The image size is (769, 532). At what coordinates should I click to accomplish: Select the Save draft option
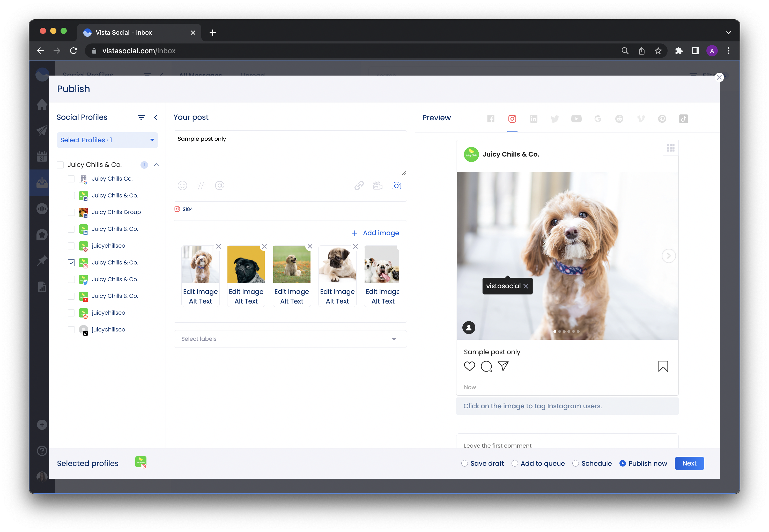tap(464, 463)
